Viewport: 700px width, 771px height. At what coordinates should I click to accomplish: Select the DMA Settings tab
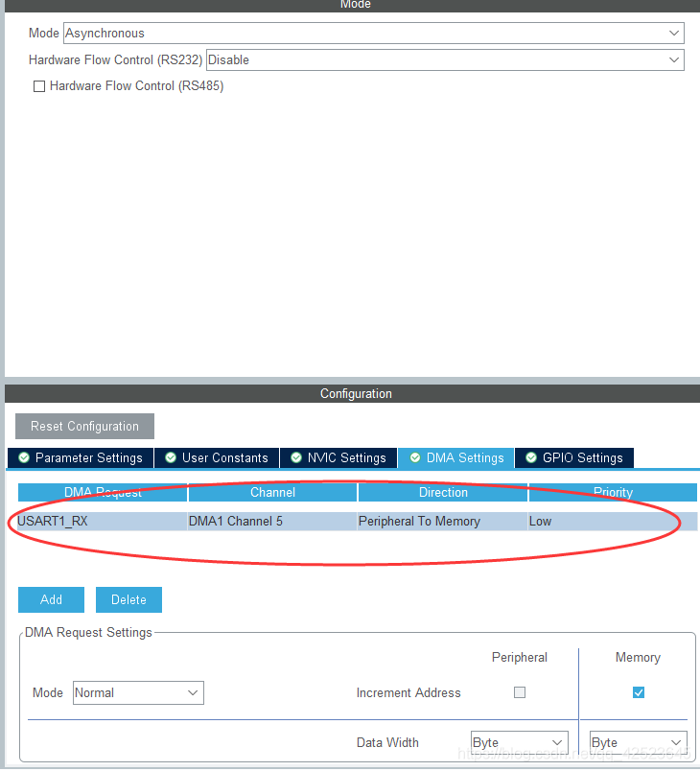[x=456, y=457]
